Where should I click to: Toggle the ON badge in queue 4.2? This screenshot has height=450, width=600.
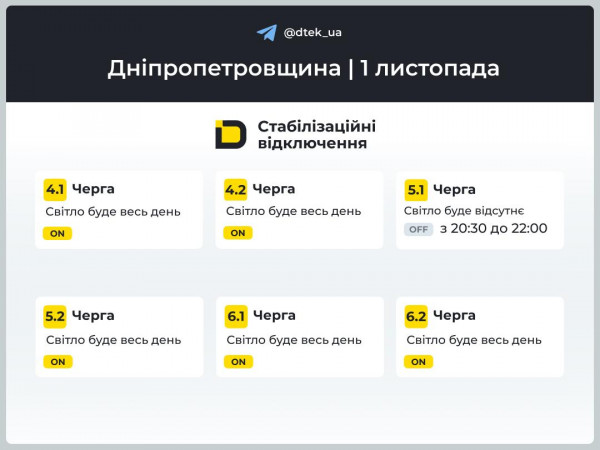pos(238,233)
